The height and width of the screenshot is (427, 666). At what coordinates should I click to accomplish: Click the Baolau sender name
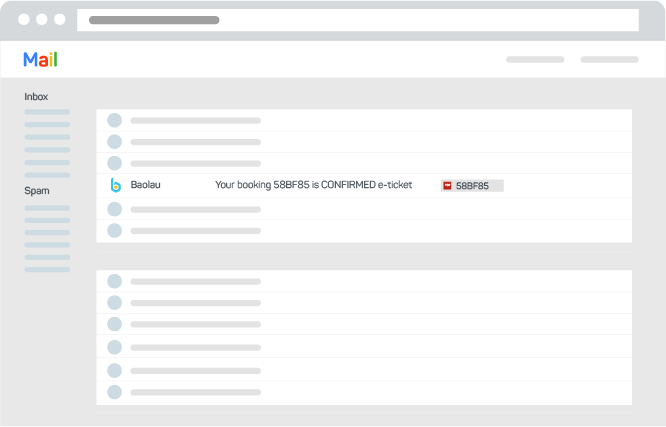point(145,185)
